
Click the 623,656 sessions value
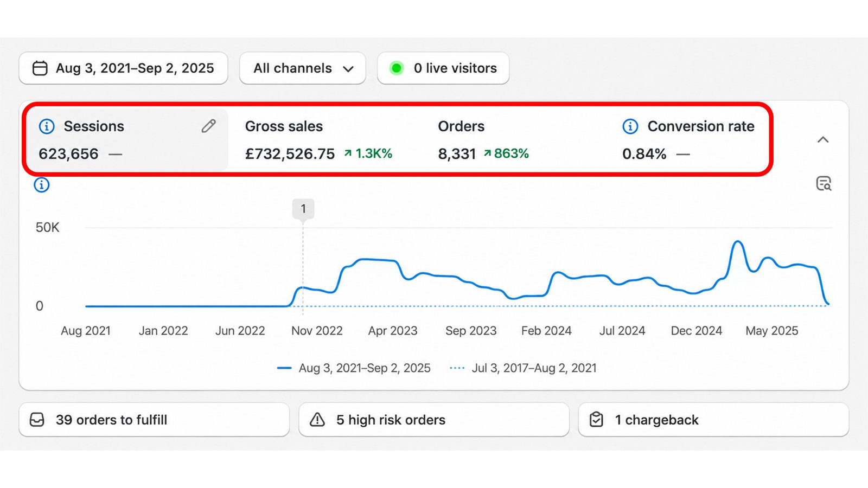click(x=68, y=154)
